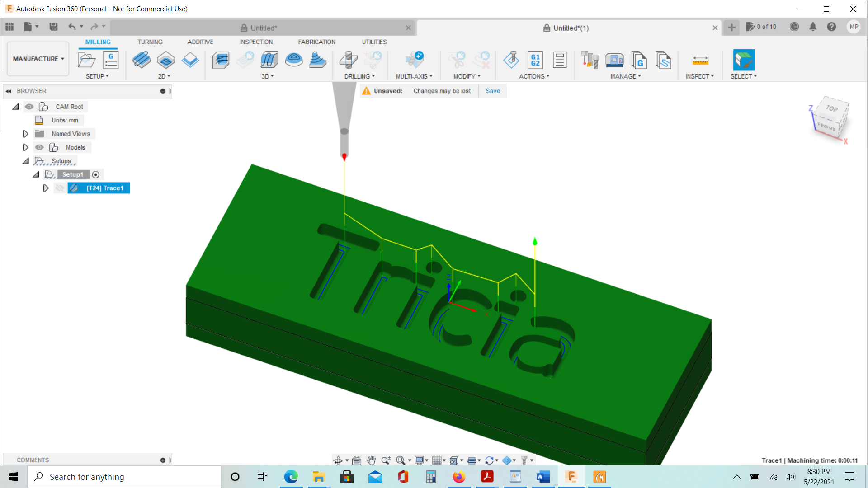Select the Face milling tool

coord(190,60)
